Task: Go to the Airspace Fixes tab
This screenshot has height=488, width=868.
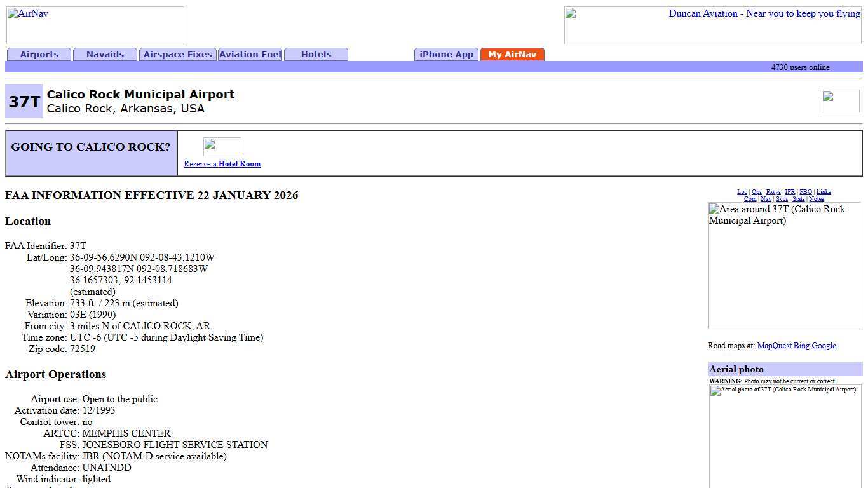Action: (178, 55)
